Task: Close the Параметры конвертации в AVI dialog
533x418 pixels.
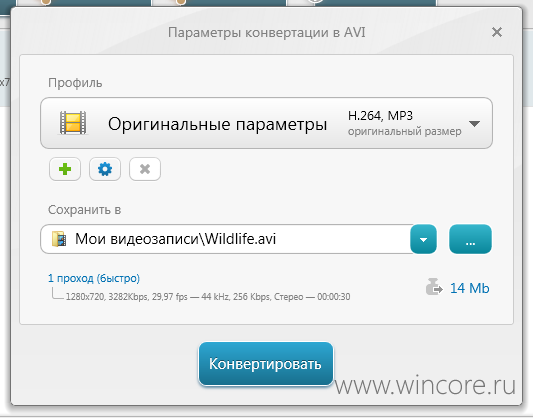Action: click(x=497, y=32)
